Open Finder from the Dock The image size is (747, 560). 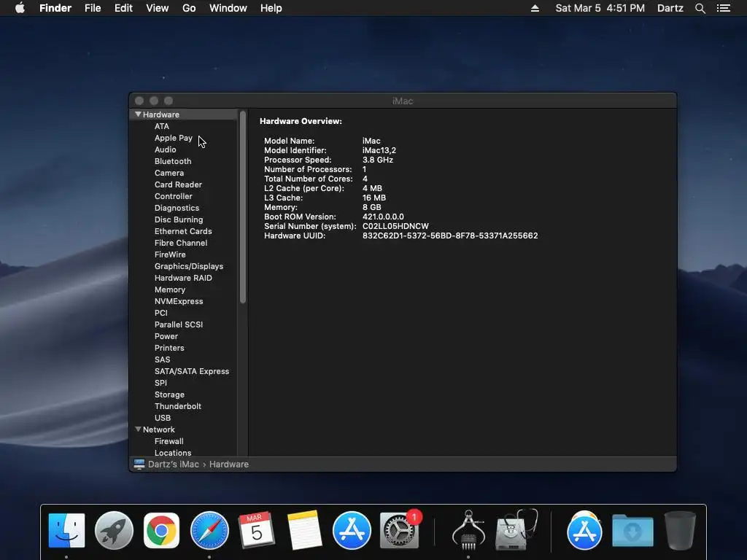[66, 530]
